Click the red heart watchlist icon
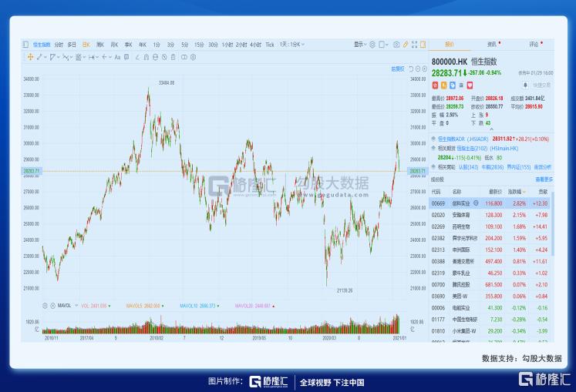 (470, 85)
